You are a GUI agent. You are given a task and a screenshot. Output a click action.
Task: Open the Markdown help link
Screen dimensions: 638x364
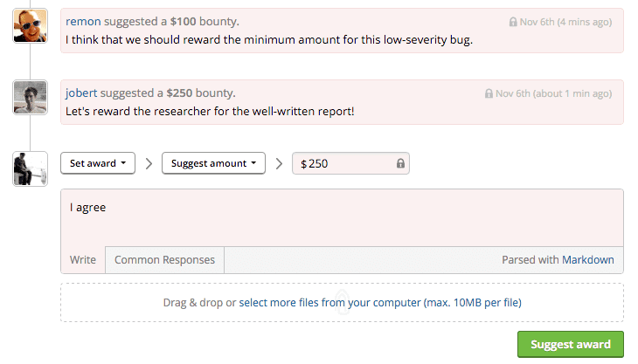click(x=587, y=260)
